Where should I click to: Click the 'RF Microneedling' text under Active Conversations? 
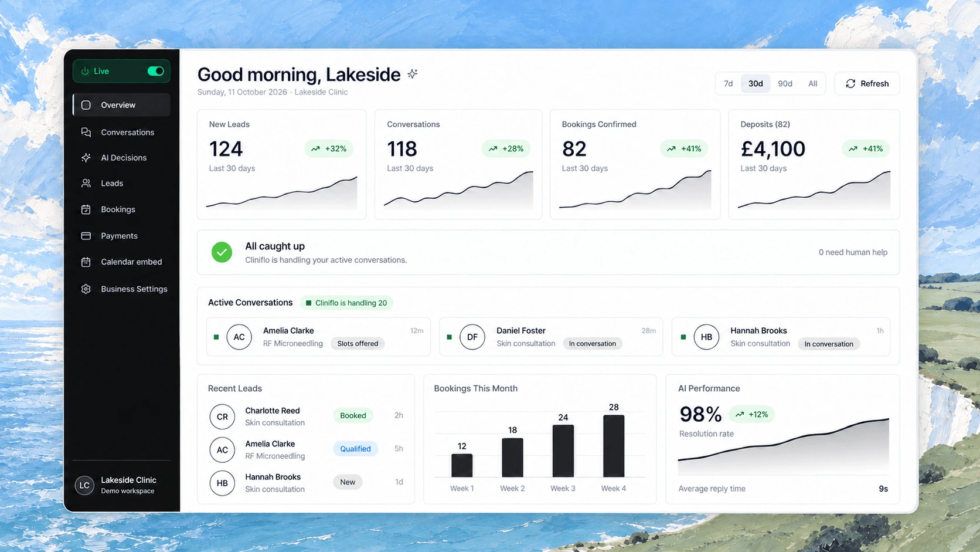(x=292, y=344)
